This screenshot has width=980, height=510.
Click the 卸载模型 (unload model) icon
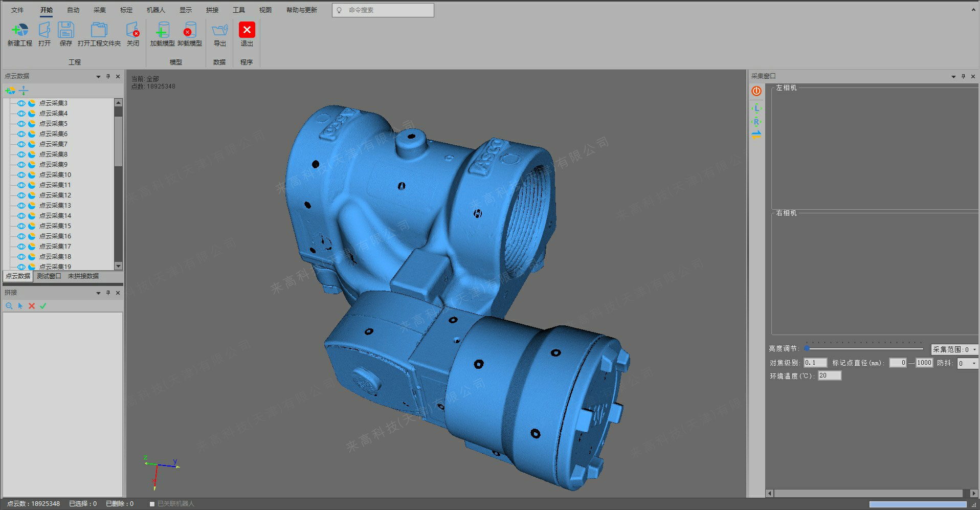[189, 31]
